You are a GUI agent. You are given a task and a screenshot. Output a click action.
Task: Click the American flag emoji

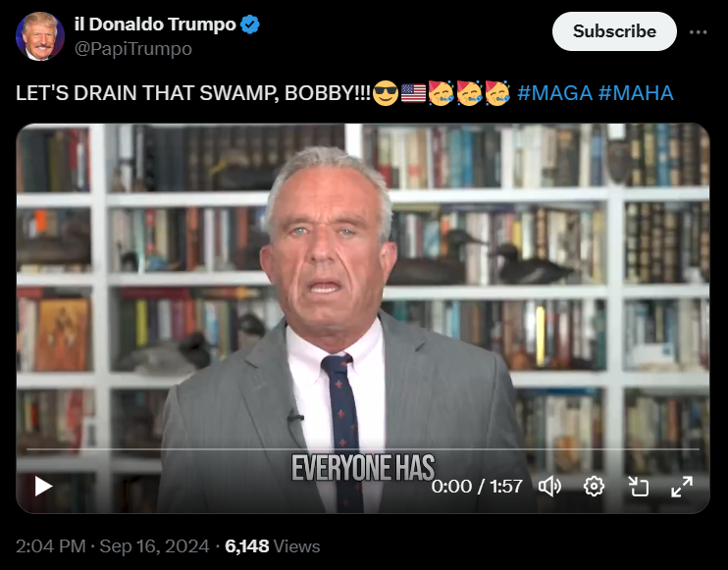pyautogui.click(x=413, y=93)
